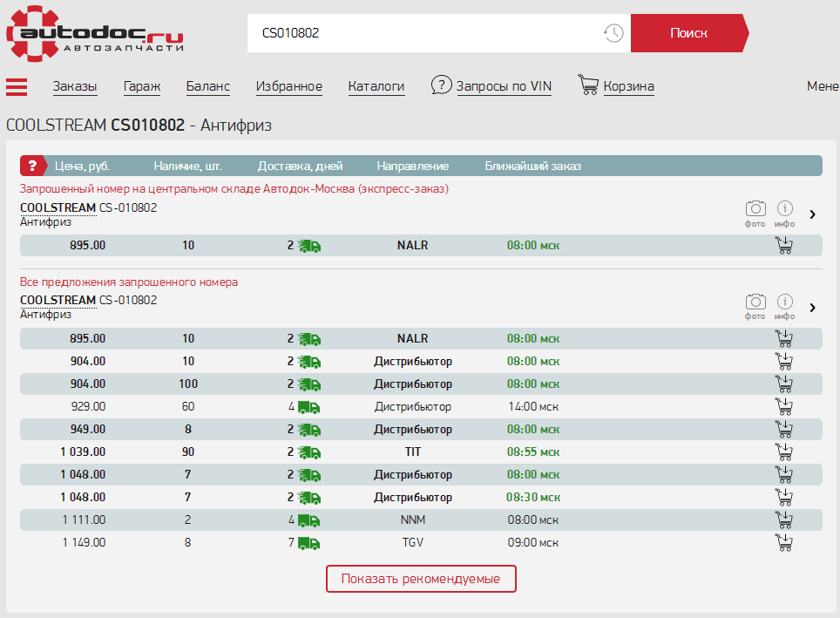The height and width of the screenshot is (618, 840).
Task: Click the NNM direction cell
Action: [x=412, y=520]
